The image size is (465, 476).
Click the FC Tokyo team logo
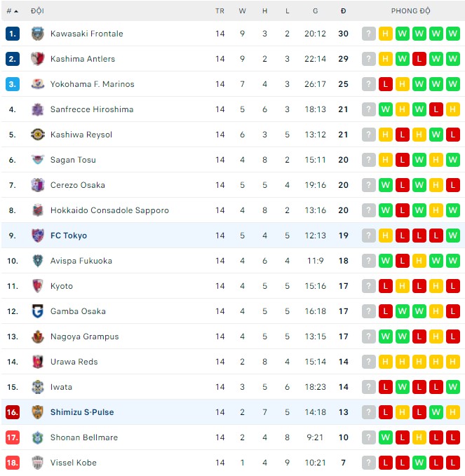coord(38,236)
